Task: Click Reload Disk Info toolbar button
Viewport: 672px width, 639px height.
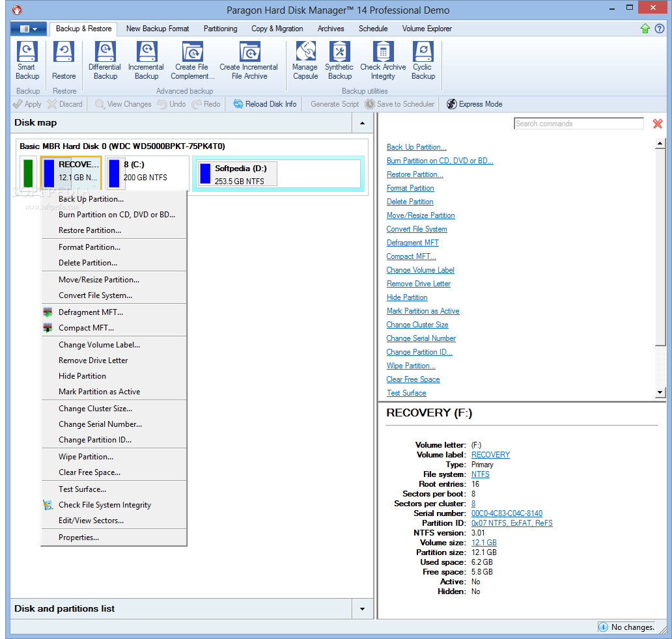Action: 265,104
